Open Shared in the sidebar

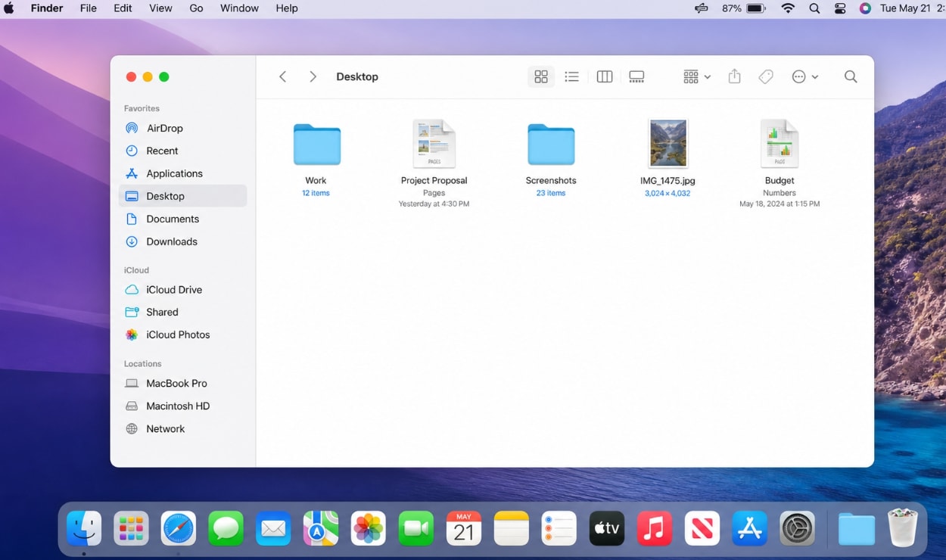tap(182, 312)
